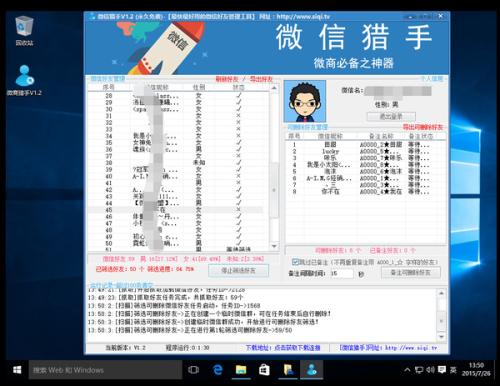The width and height of the screenshot is (500, 386).
Task: Select friend row number 50
Action: 178,244
